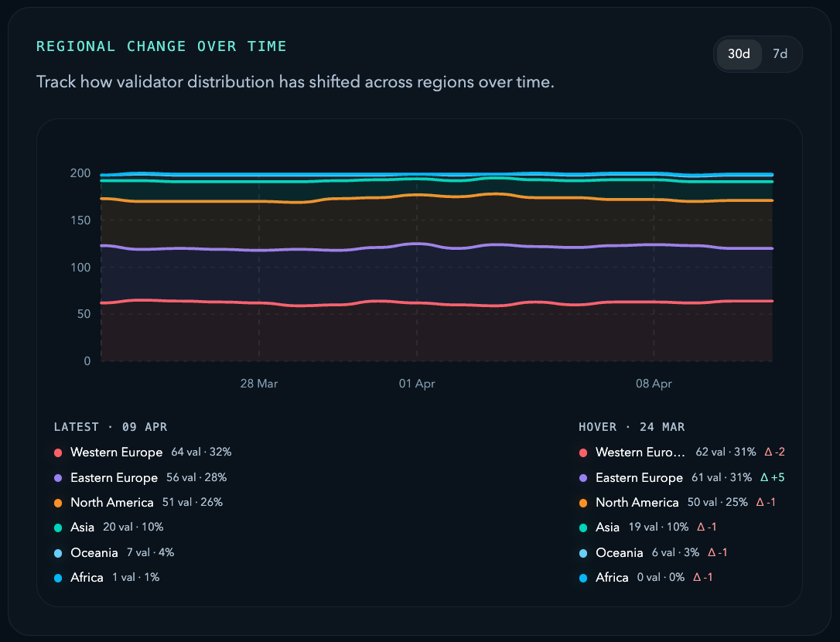This screenshot has width=840, height=642.
Task: Switch to the 7d time range
Action: click(x=780, y=54)
